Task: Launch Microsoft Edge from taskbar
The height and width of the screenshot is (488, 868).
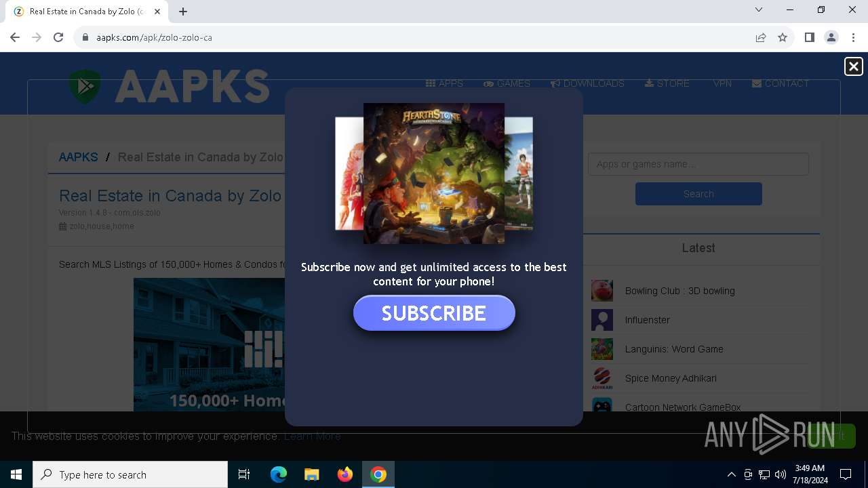Action: tap(279, 474)
